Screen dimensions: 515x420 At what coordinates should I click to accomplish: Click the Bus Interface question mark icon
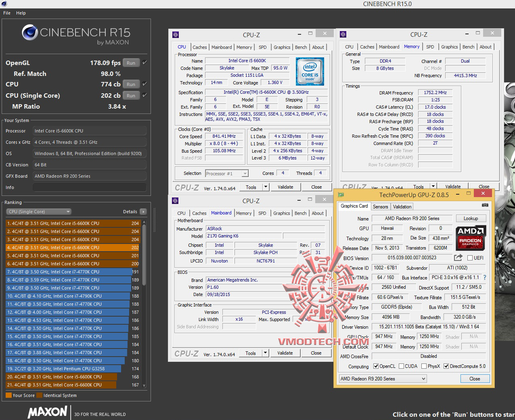pos(485,277)
